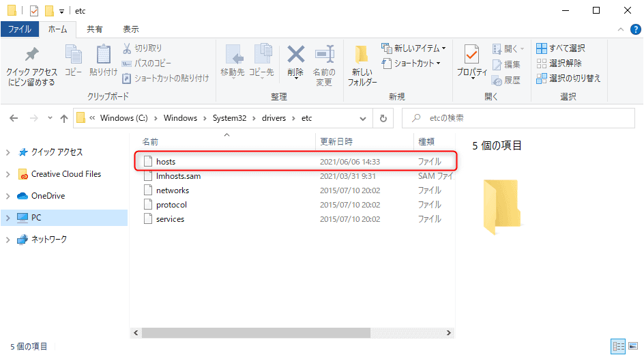Click Select all (すべて選択)

click(561, 48)
